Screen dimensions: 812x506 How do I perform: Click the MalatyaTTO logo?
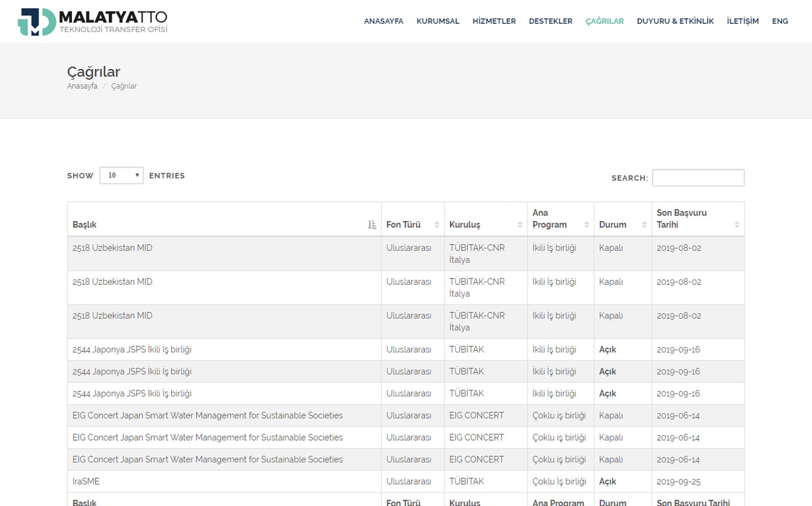tap(92, 22)
